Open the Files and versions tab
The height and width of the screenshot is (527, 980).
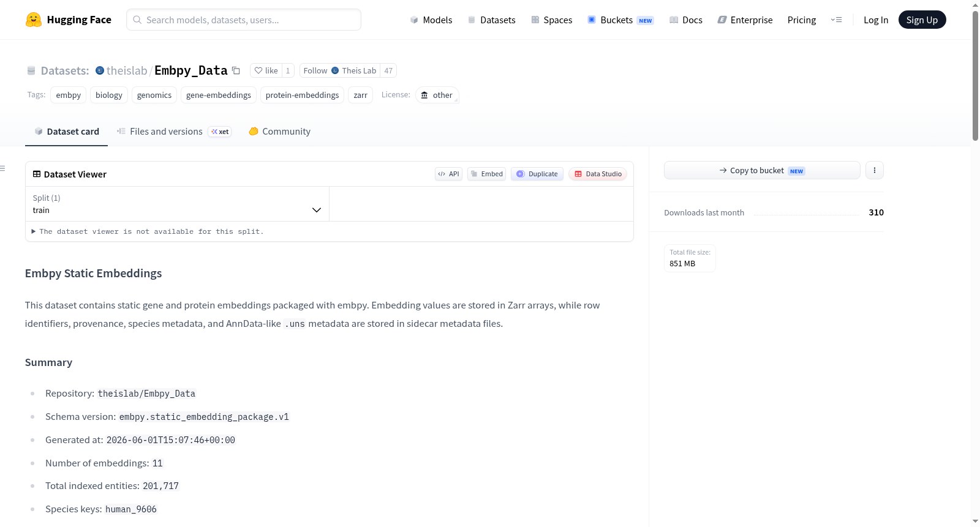tap(174, 132)
